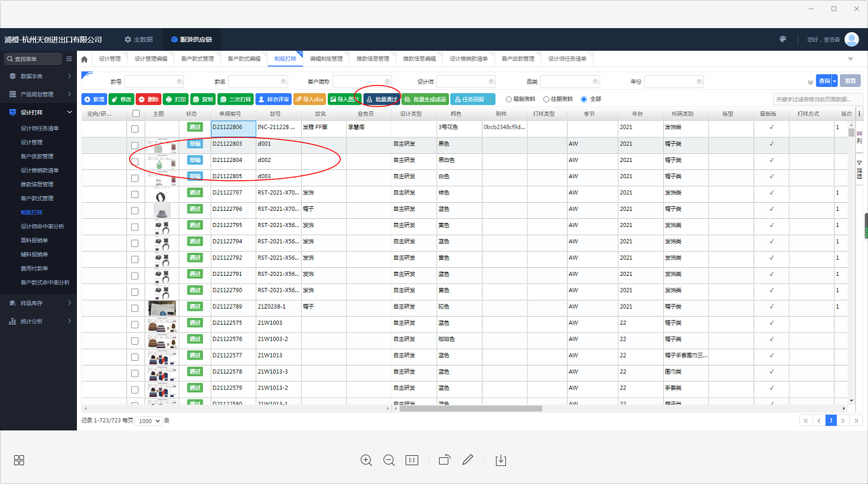Click the blue 查询 search button
This screenshot has width=868, height=484.
[x=824, y=81]
